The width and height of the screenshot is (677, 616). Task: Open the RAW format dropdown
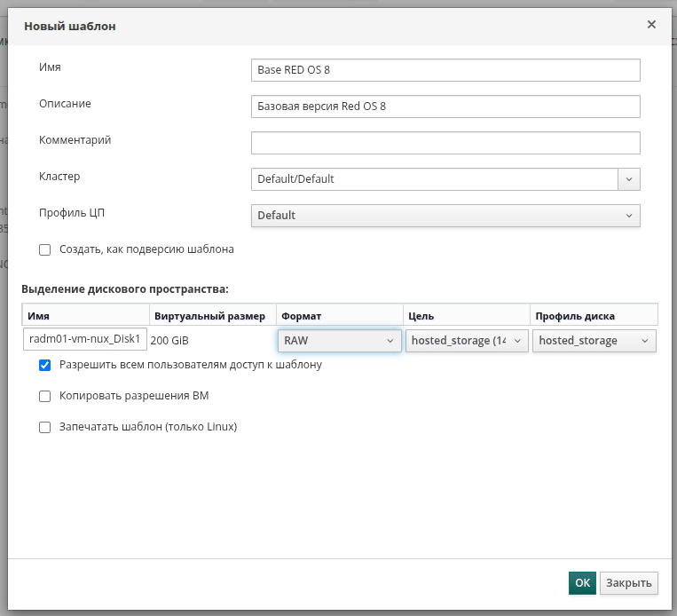coord(340,341)
